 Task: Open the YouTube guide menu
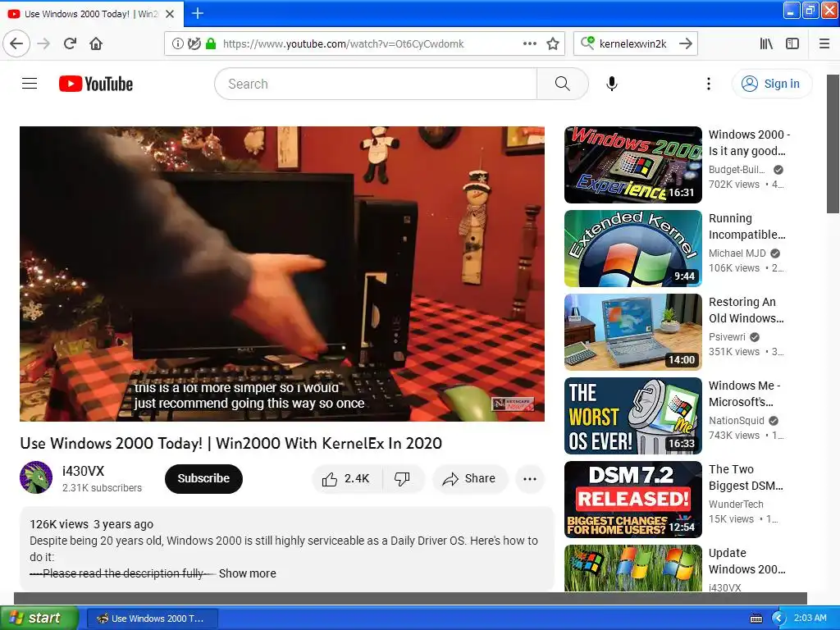(30, 84)
